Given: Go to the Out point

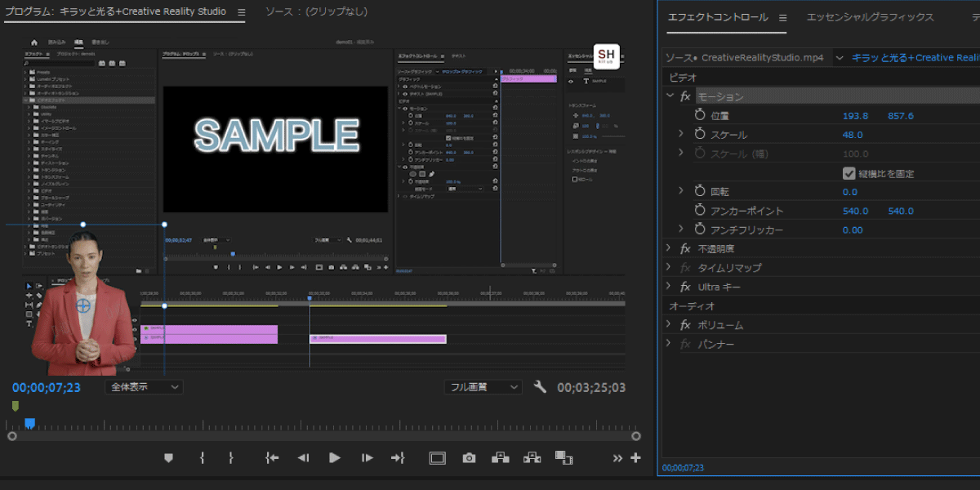Looking at the screenshot, I should point(398,458).
